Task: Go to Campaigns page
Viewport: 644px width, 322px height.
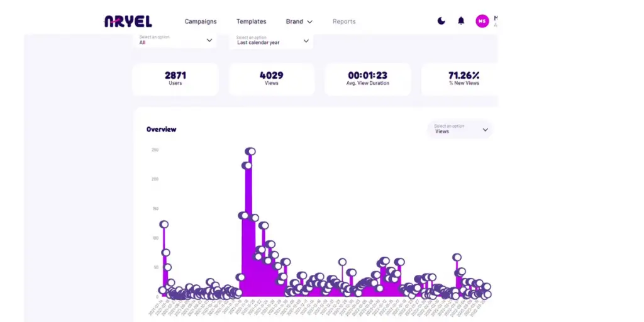Action: point(201,21)
